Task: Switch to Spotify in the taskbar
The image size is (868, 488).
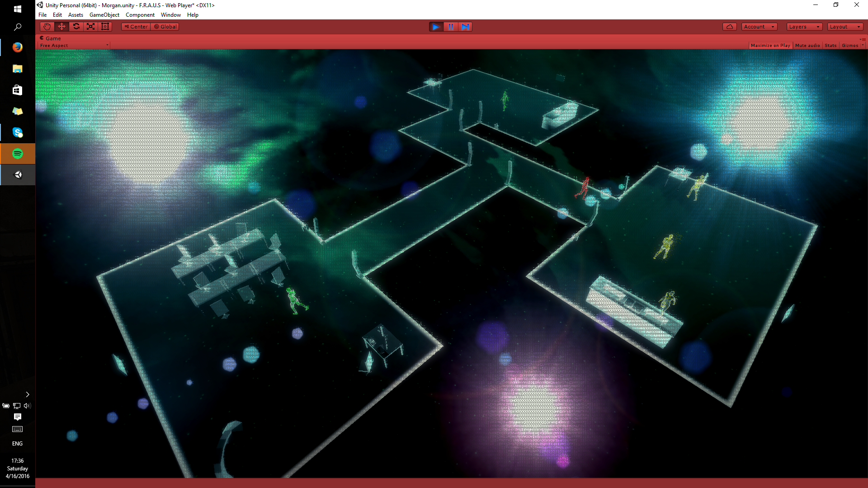Action: point(18,154)
